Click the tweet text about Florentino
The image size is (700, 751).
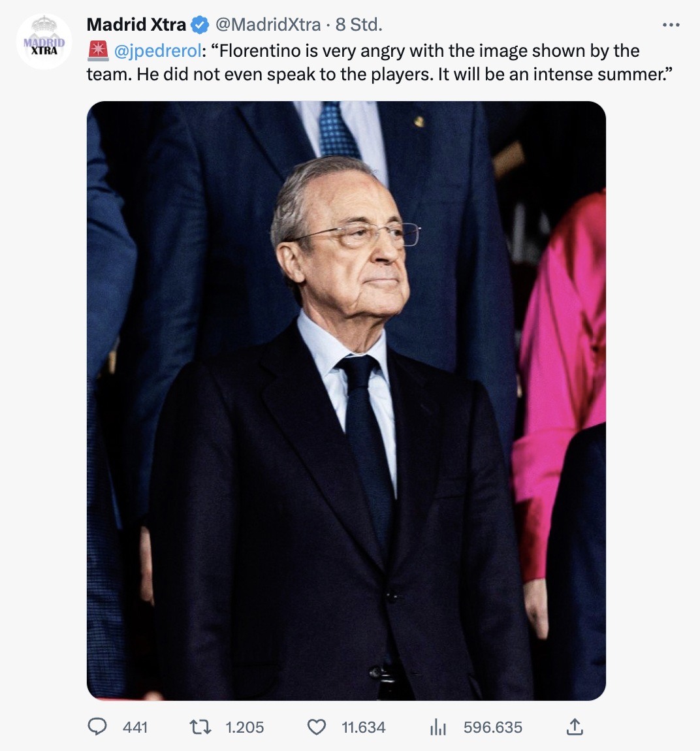click(x=379, y=63)
